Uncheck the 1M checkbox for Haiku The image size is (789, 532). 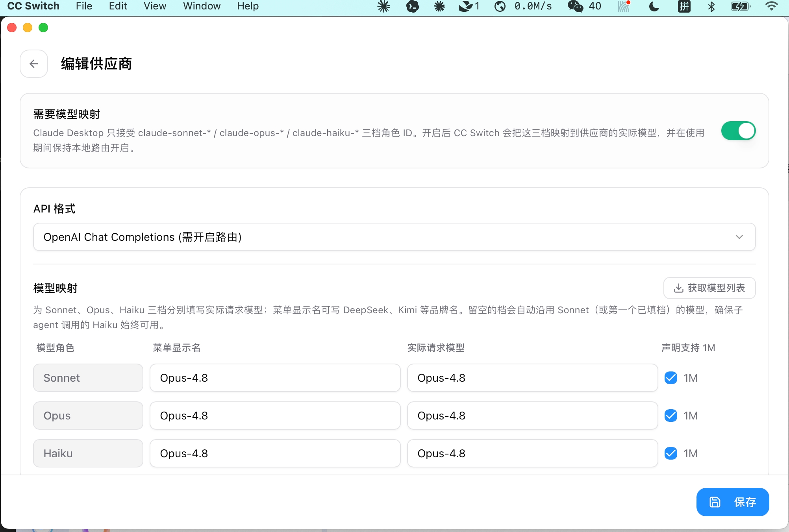[671, 453]
